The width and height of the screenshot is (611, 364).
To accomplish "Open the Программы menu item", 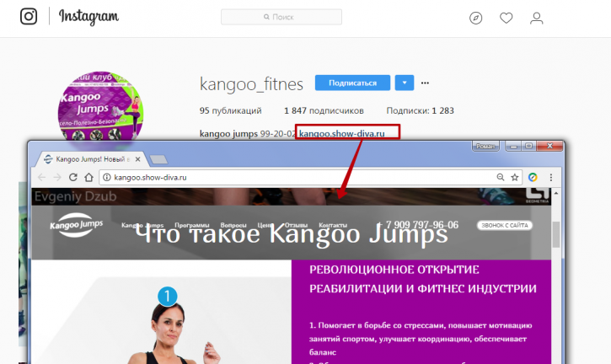I will click(x=191, y=225).
